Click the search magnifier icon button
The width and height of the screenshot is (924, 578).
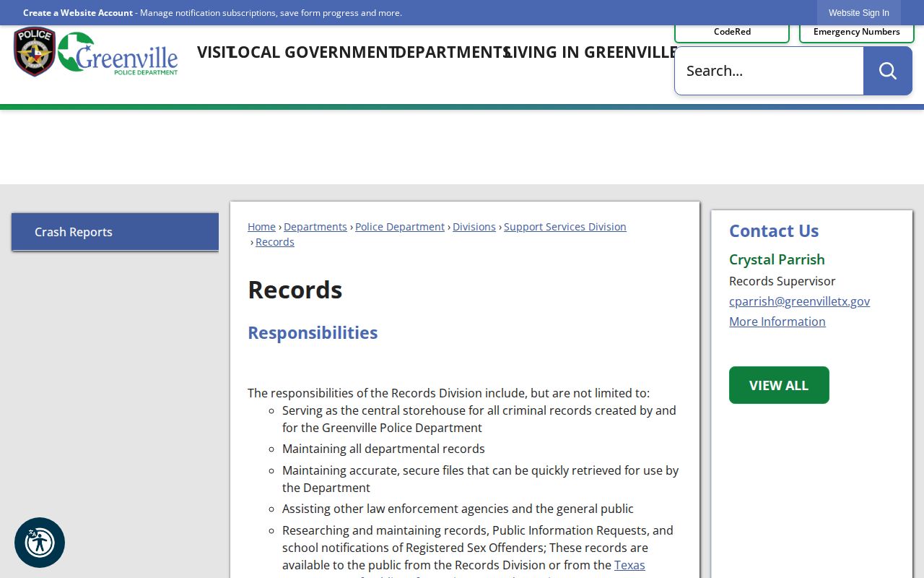pyautogui.click(x=887, y=71)
